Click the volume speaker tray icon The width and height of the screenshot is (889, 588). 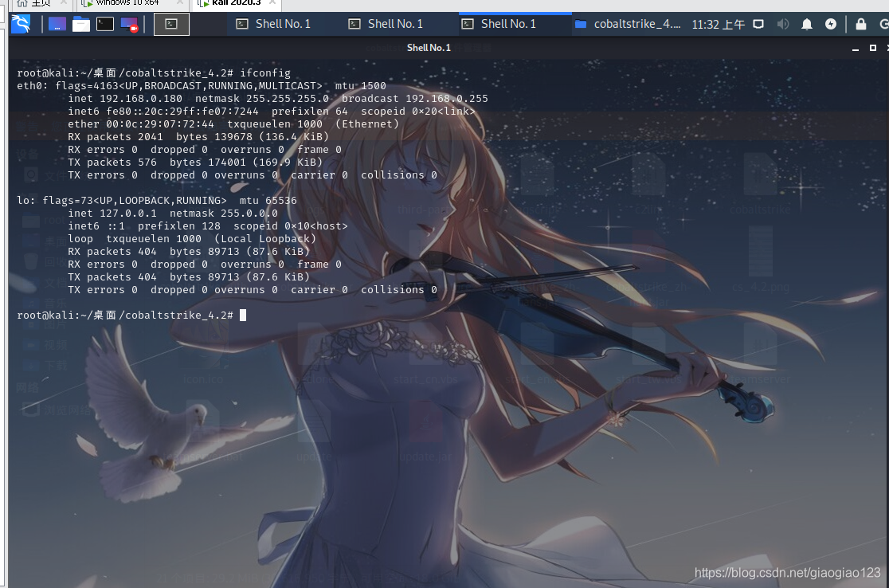point(783,24)
